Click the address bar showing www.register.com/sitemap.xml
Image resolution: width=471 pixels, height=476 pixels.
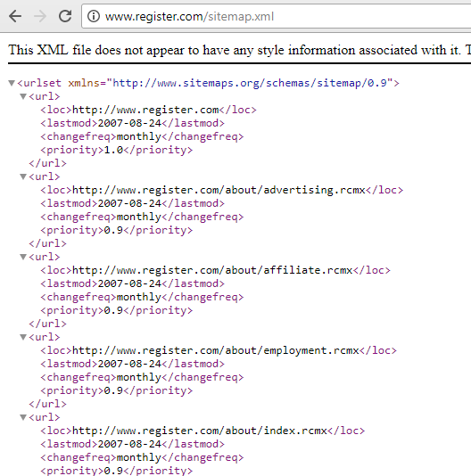point(277,16)
